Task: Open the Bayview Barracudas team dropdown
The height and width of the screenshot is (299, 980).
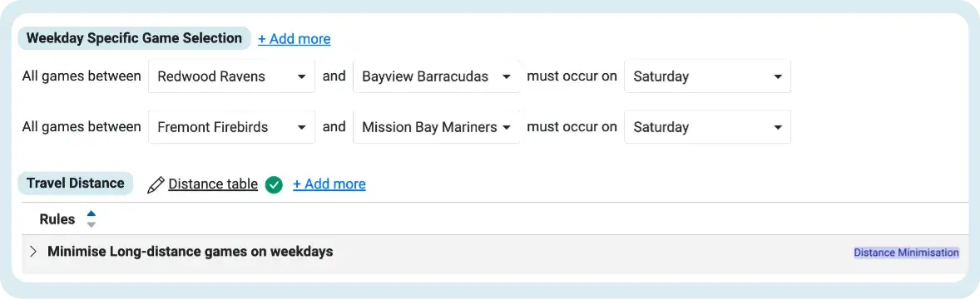Action: pyautogui.click(x=436, y=76)
